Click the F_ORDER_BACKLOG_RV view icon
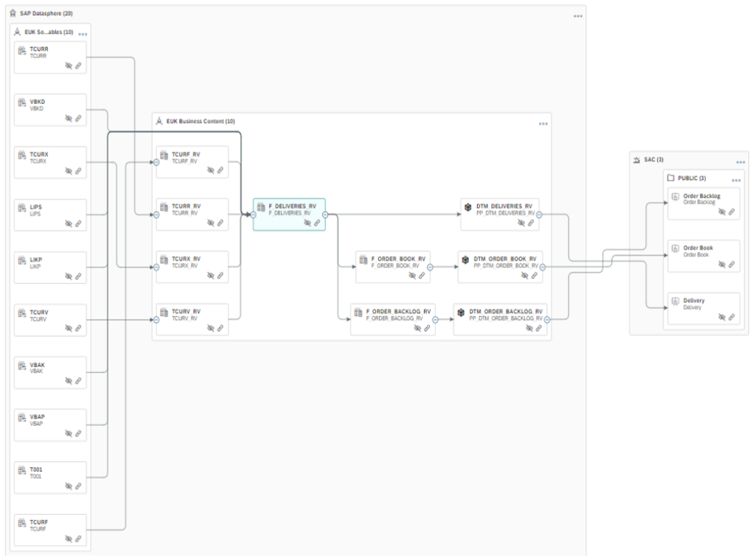 358,312
